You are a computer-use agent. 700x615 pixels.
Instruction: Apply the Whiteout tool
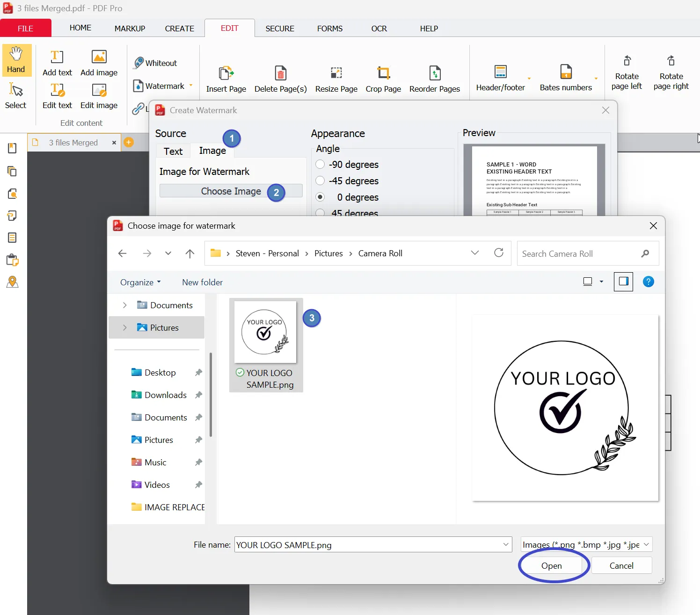pyautogui.click(x=155, y=63)
